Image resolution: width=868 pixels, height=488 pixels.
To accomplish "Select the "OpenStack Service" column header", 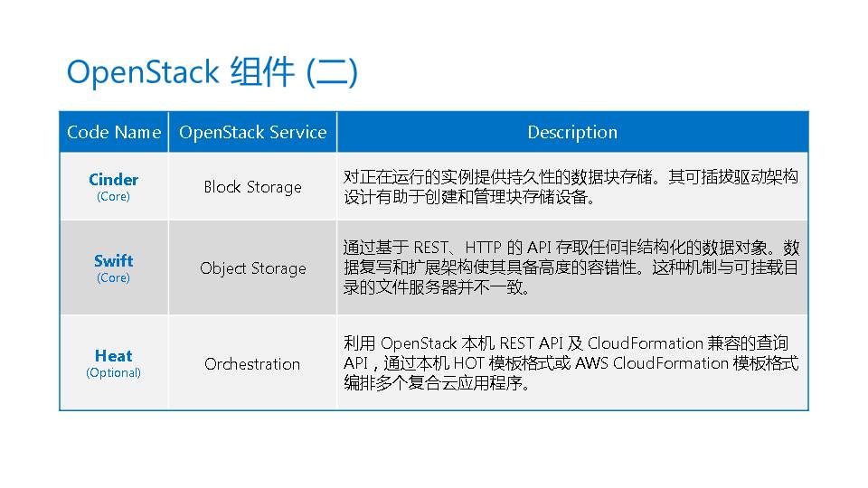I will pos(252,132).
